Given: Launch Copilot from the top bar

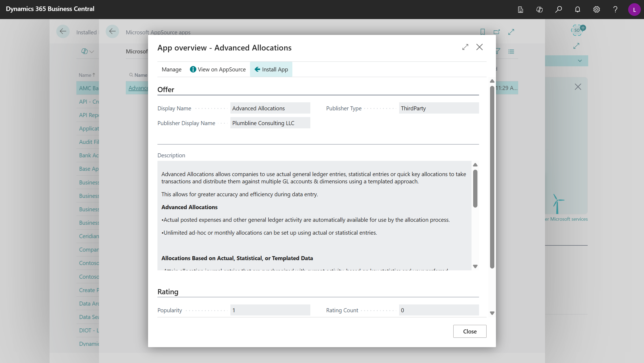Looking at the screenshot, I should pyautogui.click(x=539, y=9).
